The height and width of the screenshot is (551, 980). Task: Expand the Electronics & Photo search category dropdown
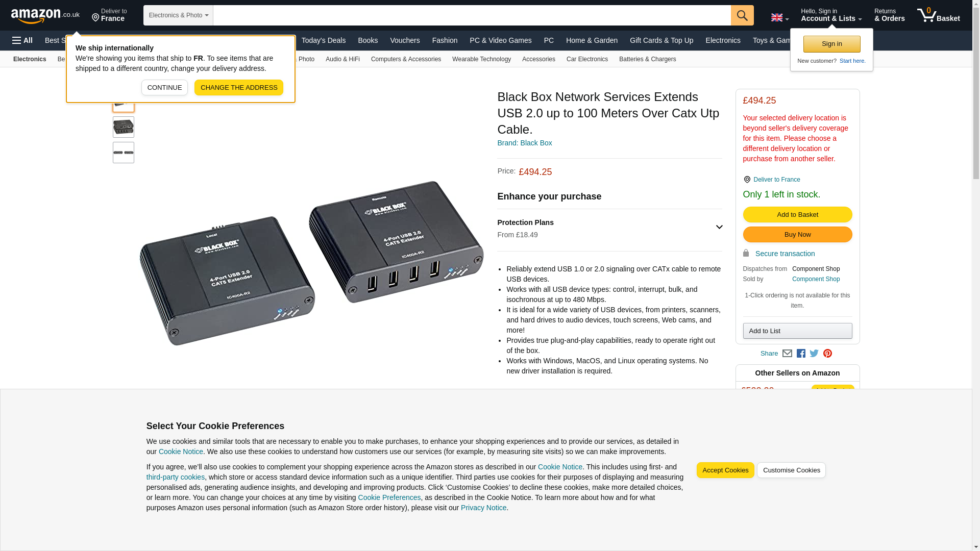coord(178,15)
